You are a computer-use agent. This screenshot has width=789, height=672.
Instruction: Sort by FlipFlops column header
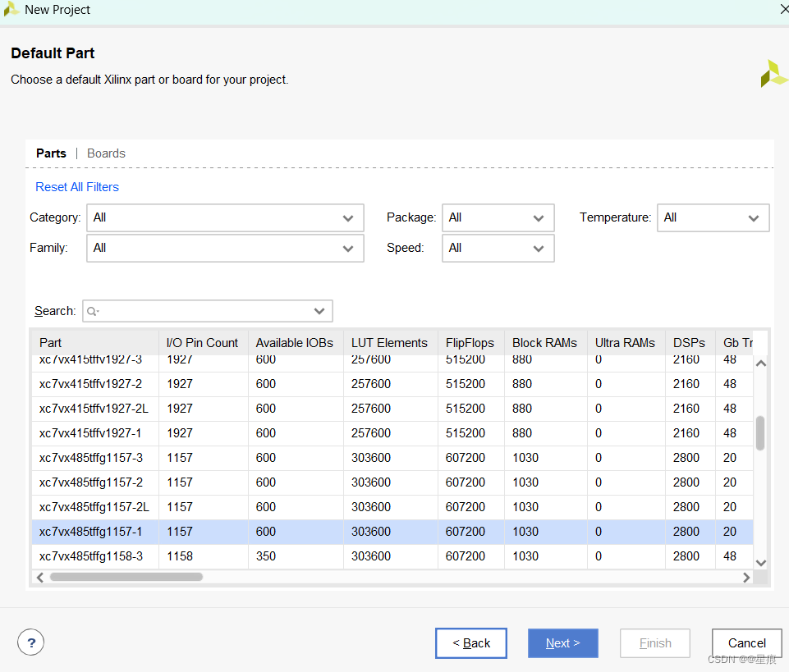[471, 342]
